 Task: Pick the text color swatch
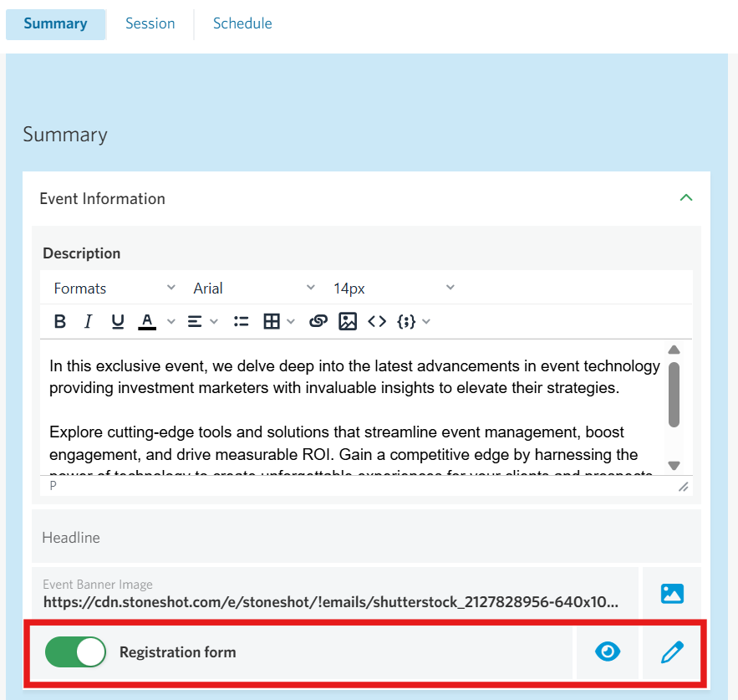pyautogui.click(x=147, y=322)
